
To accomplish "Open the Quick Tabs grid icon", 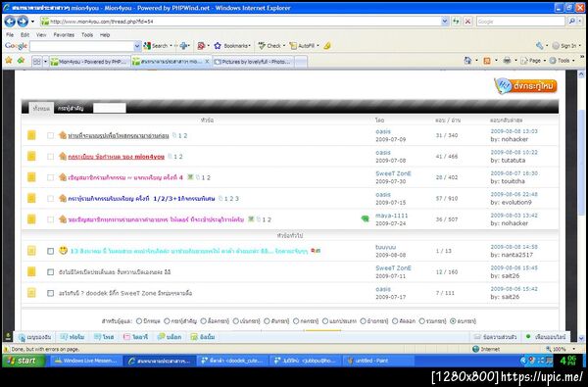I will [37, 62].
